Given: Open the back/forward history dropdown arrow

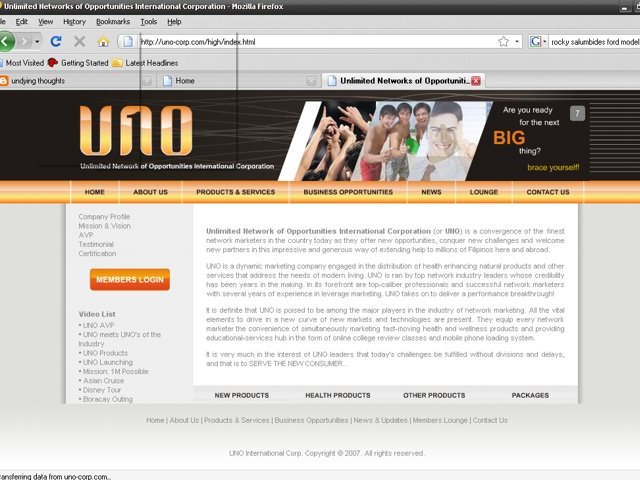Looking at the screenshot, I should click(x=37, y=42).
